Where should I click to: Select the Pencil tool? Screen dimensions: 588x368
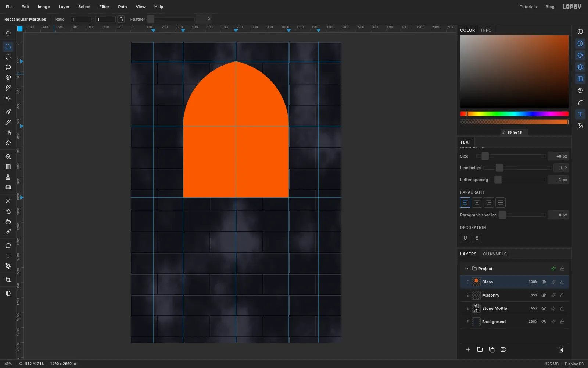(x=8, y=122)
